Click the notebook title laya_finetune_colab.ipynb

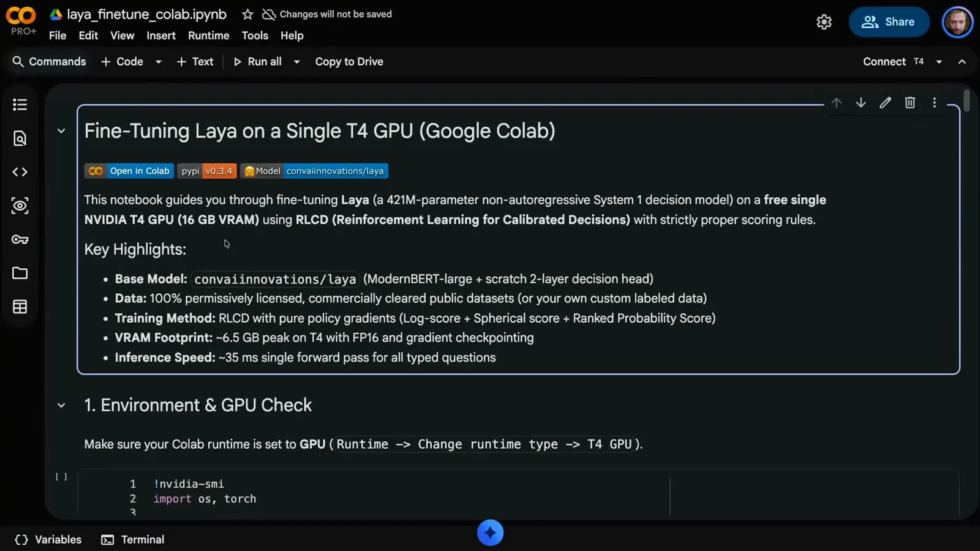click(146, 14)
